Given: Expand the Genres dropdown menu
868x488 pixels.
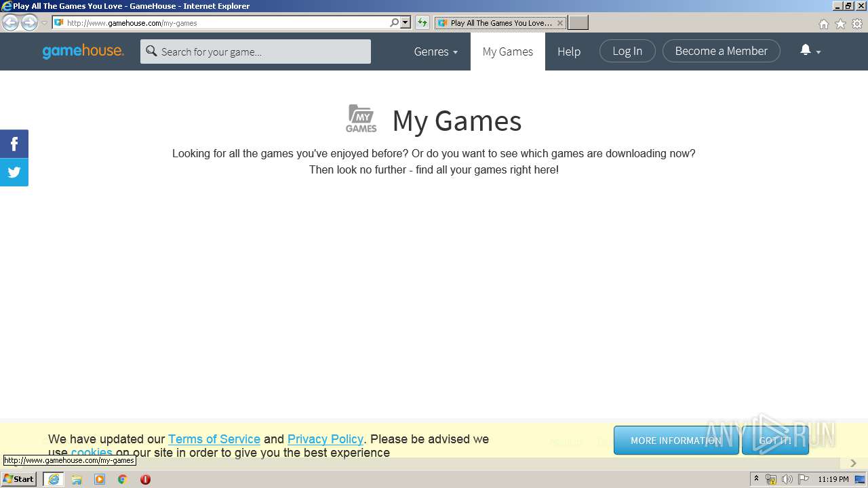Looking at the screenshot, I should click(436, 52).
